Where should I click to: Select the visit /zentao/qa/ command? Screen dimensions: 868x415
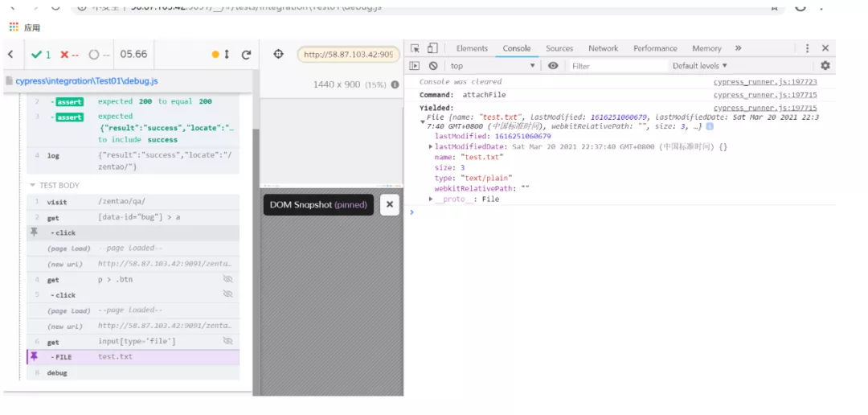coord(133,202)
